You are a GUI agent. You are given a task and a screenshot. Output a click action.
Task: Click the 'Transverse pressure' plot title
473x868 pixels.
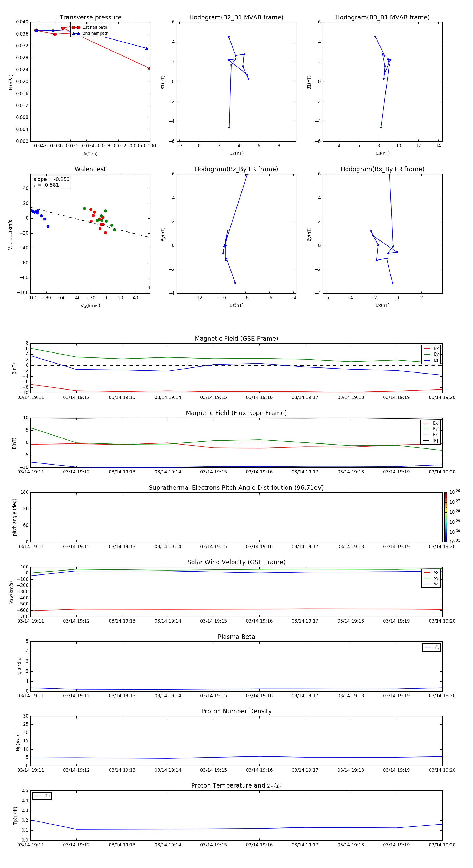point(90,18)
